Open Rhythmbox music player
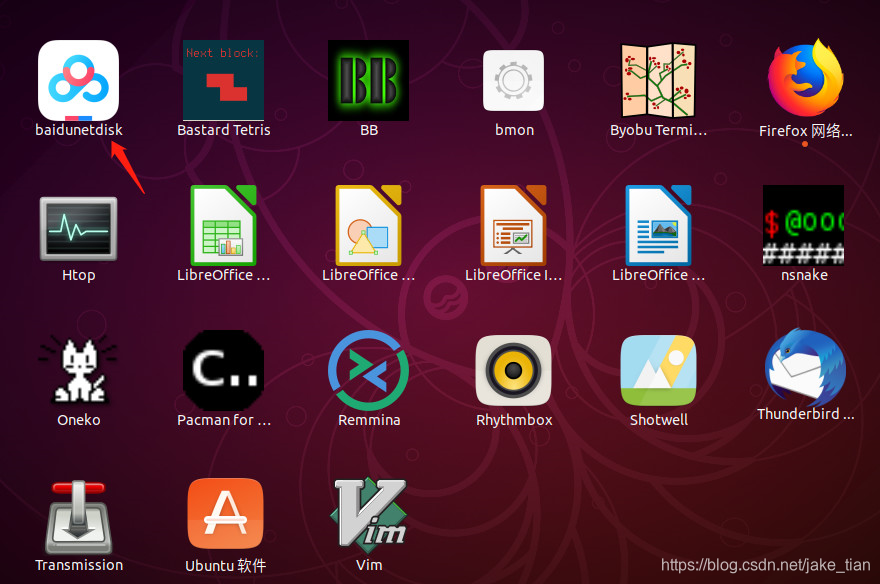This screenshot has width=880, height=584. point(514,370)
